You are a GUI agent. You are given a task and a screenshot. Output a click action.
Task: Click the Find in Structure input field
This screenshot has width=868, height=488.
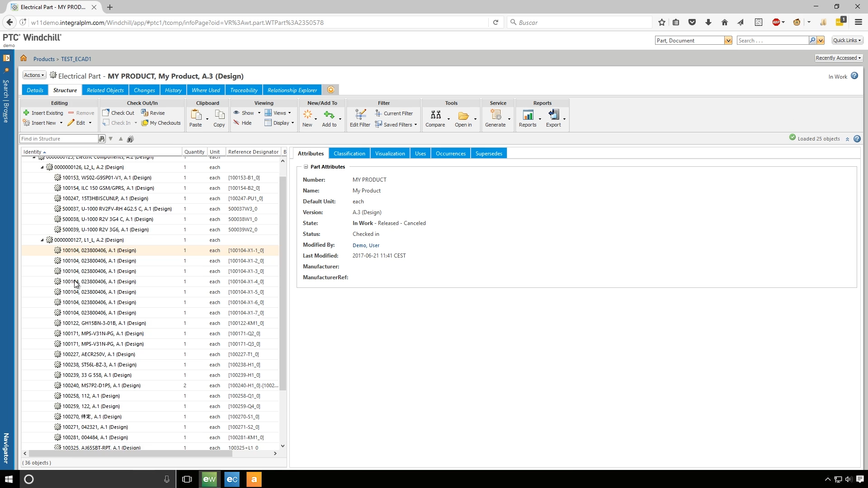point(59,139)
